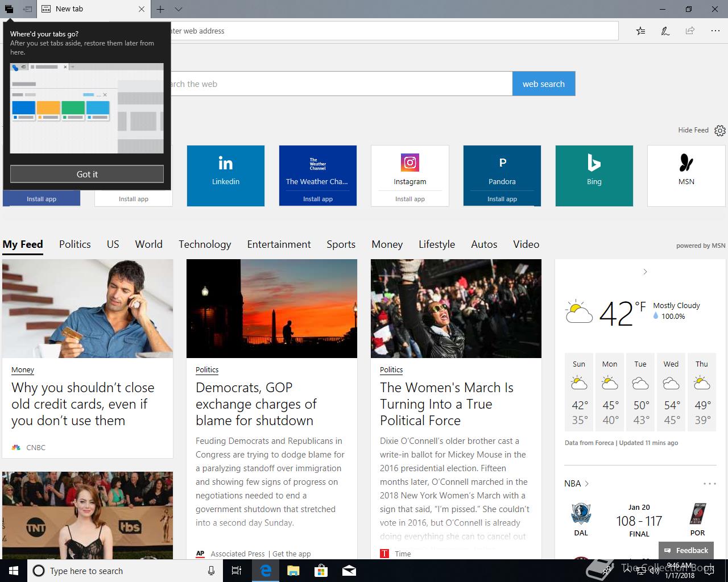Focus the search the web field
This screenshot has height=582, width=728.
[341, 84]
